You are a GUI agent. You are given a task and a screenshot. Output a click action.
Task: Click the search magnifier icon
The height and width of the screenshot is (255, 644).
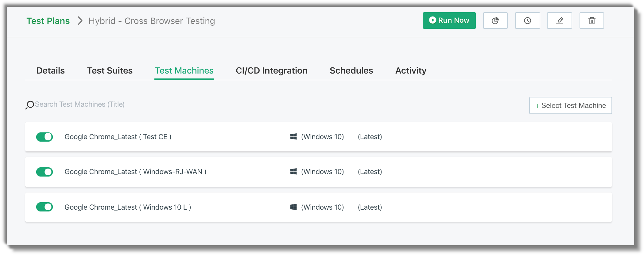(x=30, y=105)
